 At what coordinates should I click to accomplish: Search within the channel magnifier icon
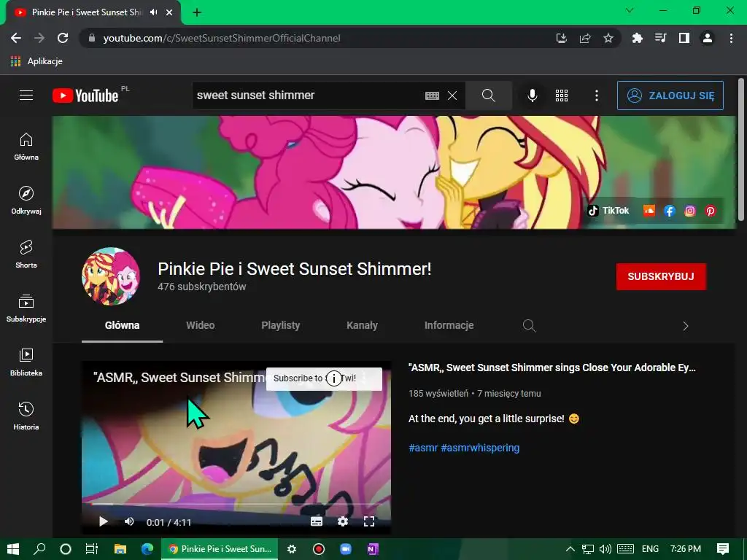pos(530,326)
